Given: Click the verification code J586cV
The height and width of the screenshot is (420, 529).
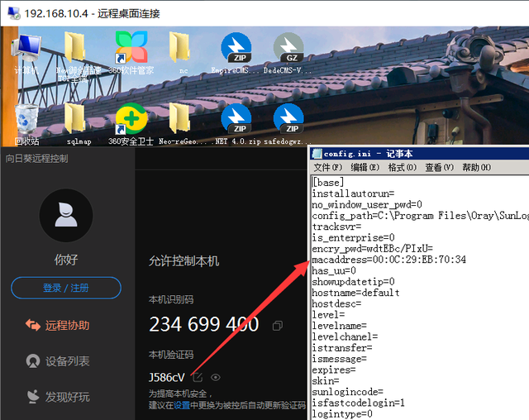Looking at the screenshot, I should click(x=167, y=378).
